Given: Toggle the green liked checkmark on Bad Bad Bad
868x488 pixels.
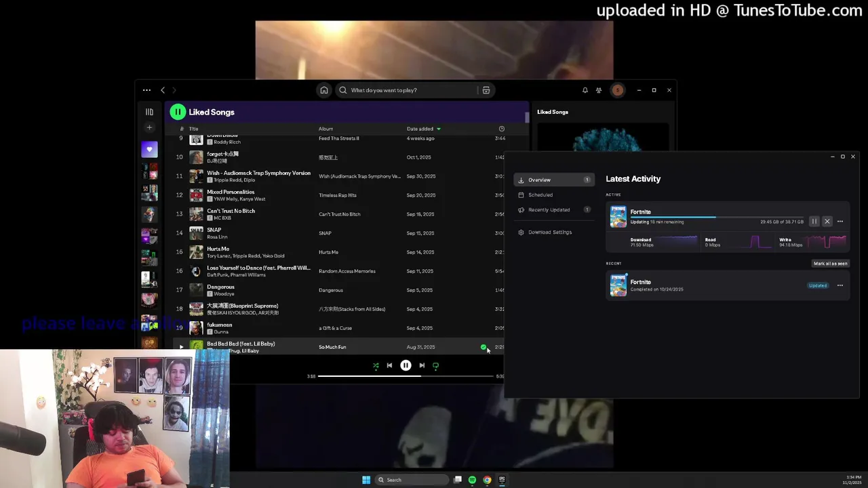Looking at the screenshot, I should tap(484, 347).
